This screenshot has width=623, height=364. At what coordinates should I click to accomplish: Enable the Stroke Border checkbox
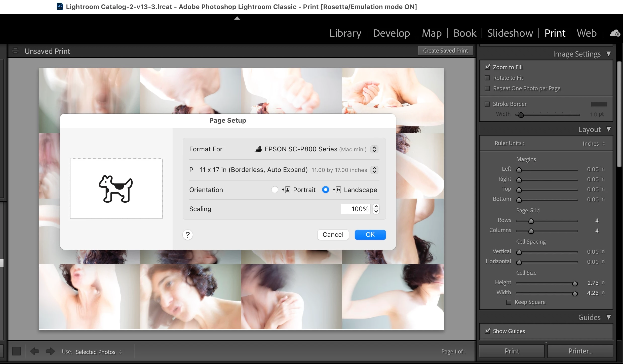[487, 104]
